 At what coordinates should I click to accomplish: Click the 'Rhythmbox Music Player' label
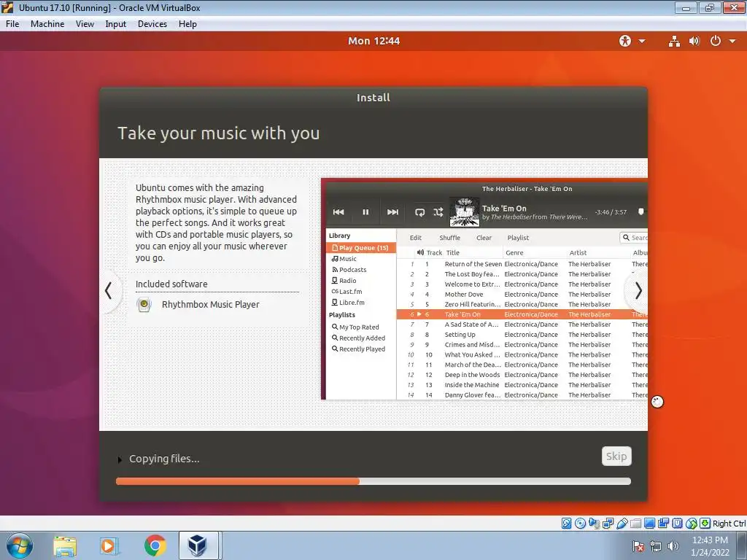click(x=211, y=305)
